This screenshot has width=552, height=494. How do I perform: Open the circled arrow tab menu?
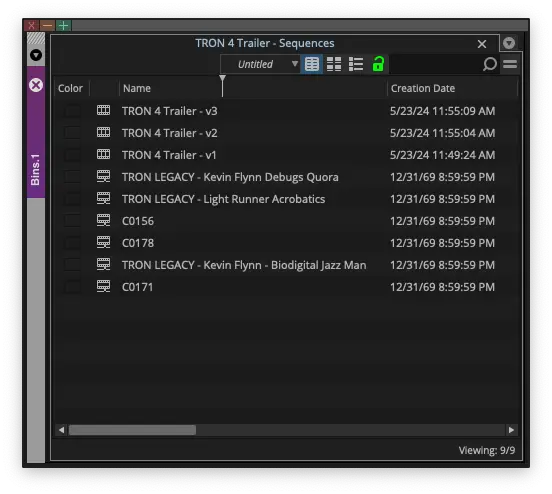click(509, 43)
